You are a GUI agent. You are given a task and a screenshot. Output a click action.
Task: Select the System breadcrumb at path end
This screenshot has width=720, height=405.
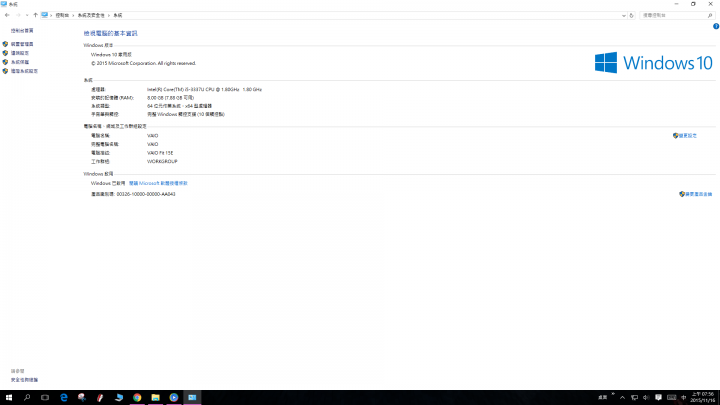[118, 15]
